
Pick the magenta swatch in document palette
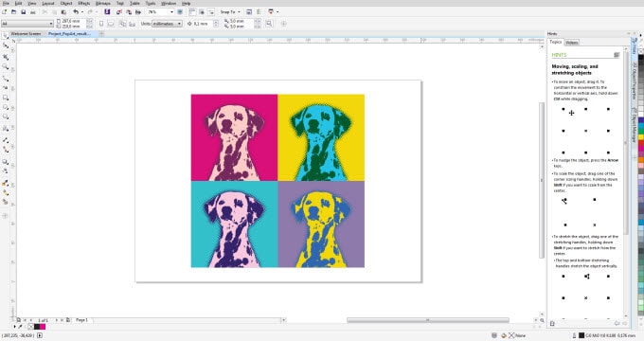[x=43, y=327]
